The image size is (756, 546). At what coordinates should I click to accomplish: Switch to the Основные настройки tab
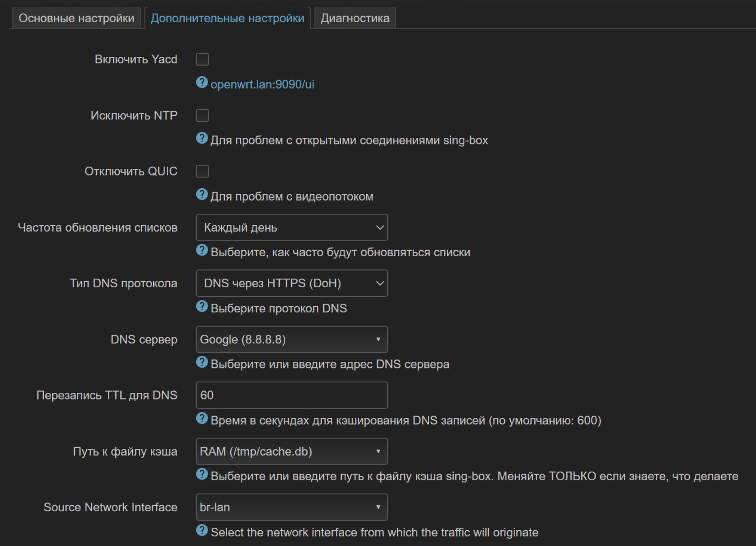coord(76,18)
